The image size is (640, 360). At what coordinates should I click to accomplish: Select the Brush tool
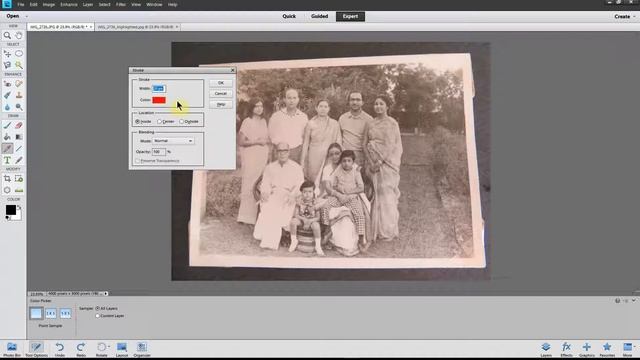click(7, 125)
